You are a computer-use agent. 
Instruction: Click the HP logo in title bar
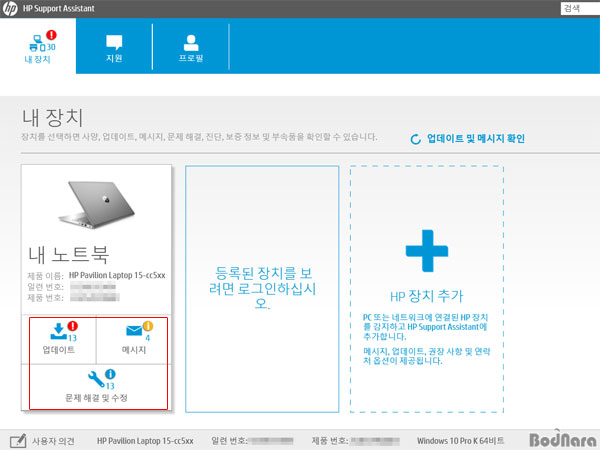(10, 8)
